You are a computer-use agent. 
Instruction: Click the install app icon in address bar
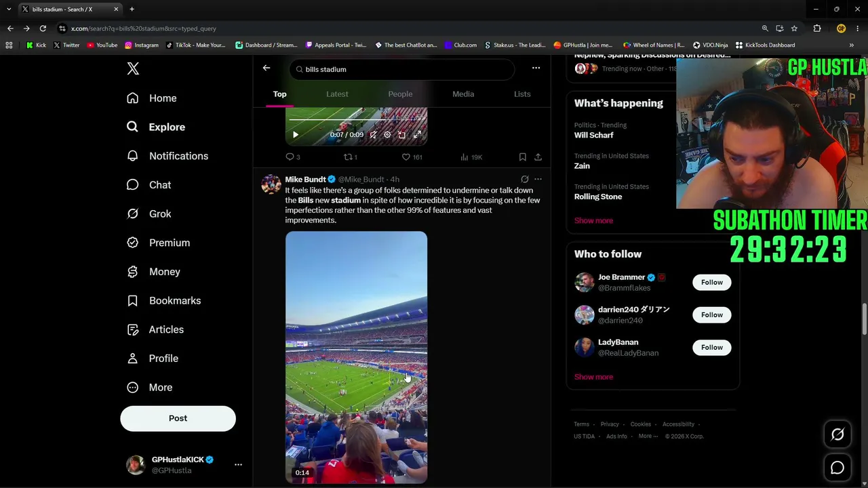[x=779, y=28]
